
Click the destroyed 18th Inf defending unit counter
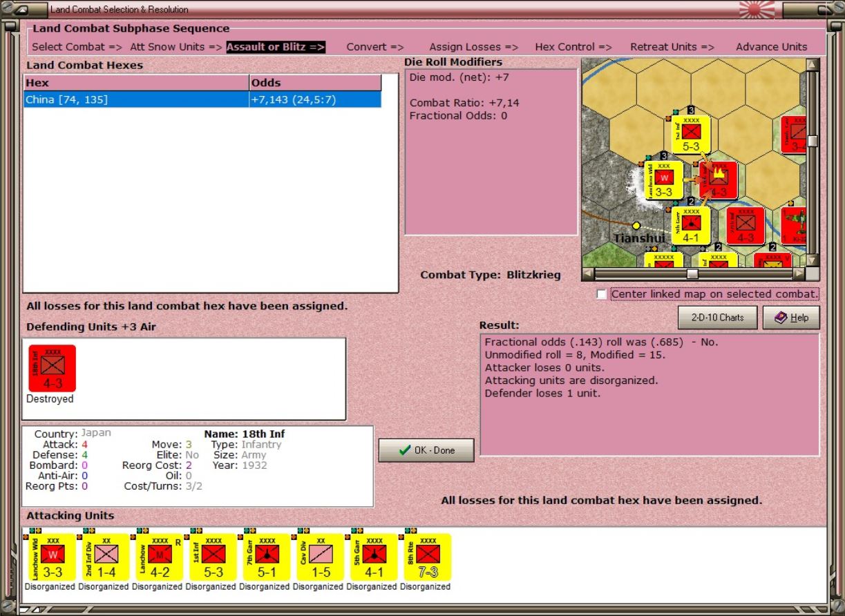(x=52, y=369)
